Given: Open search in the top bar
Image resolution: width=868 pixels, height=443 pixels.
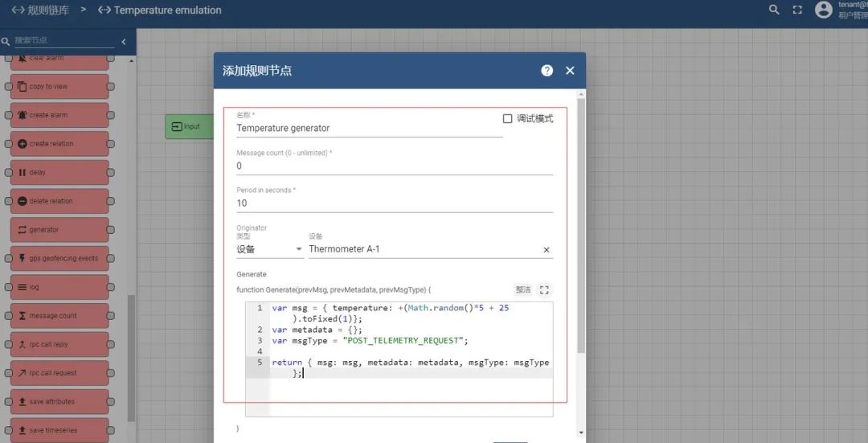Looking at the screenshot, I should 774,10.
